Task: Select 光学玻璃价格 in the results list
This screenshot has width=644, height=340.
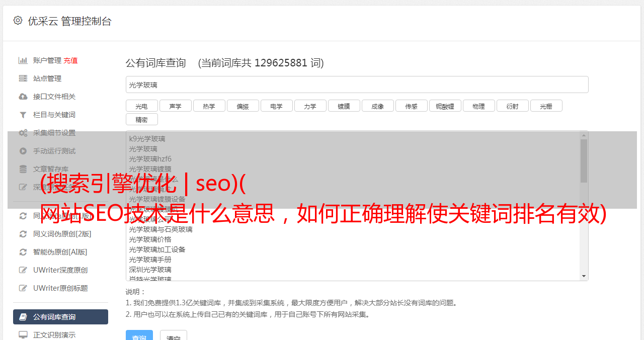Action: pyautogui.click(x=150, y=239)
